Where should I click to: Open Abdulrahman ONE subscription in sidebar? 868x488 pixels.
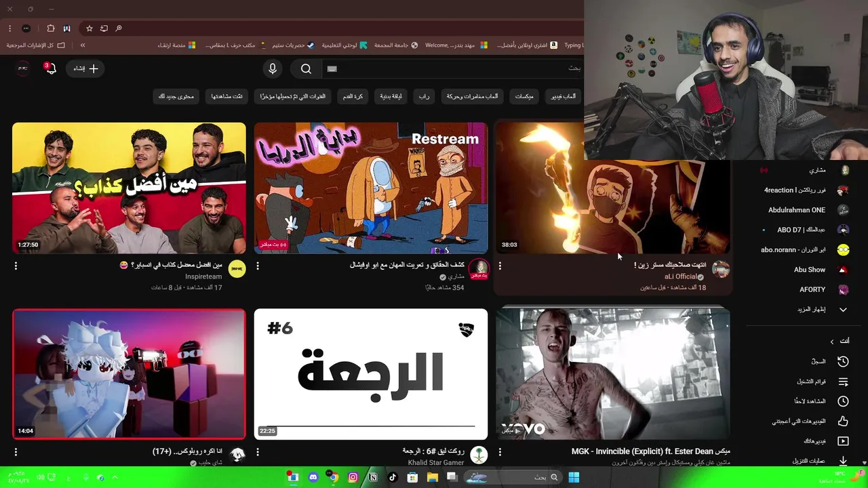[806, 210]
